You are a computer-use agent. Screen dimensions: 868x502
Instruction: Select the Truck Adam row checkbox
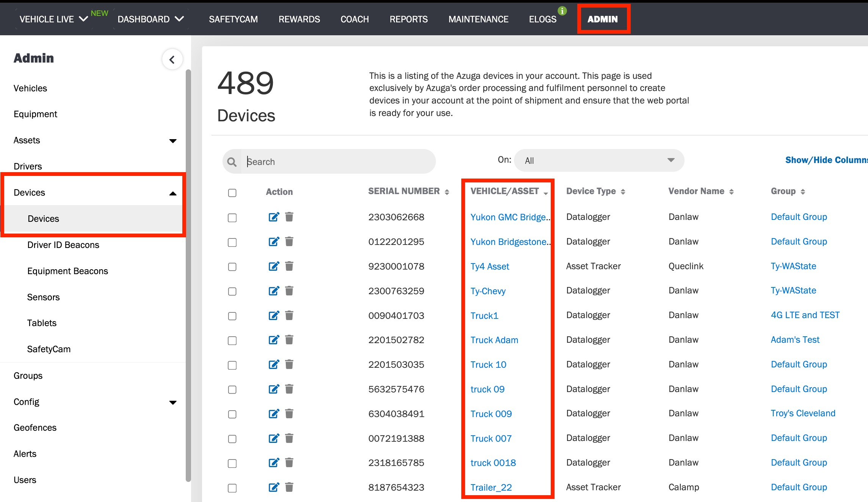[x=232, y=340]
